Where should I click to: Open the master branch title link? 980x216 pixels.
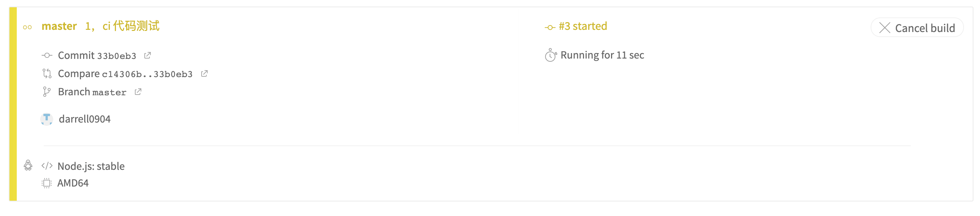click(x=59, y=26)
